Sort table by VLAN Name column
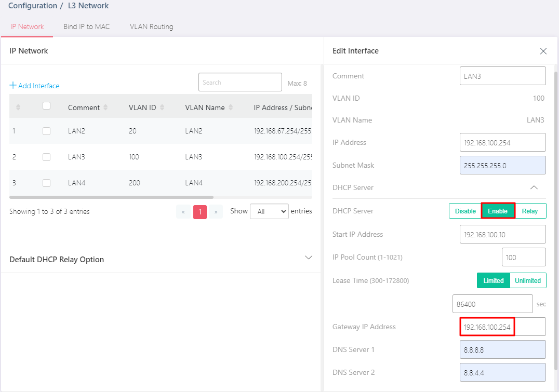The height and width of the screenshot is (392, 559). click(231, 107)
